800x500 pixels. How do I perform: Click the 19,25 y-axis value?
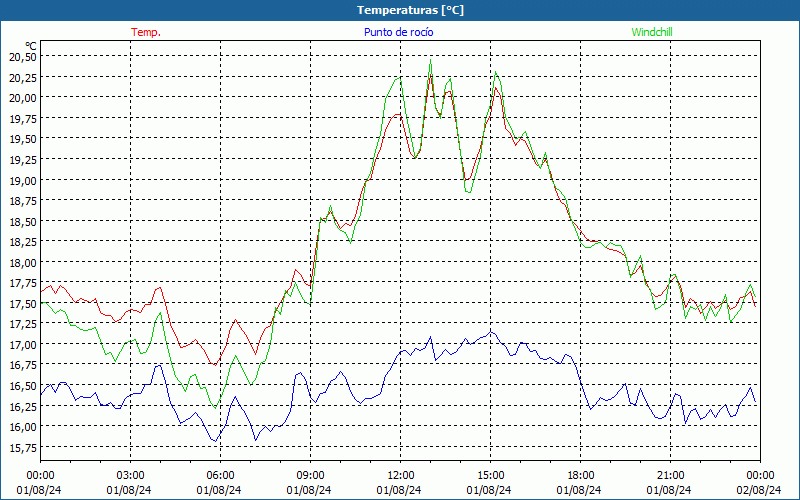tap(22, 159)
